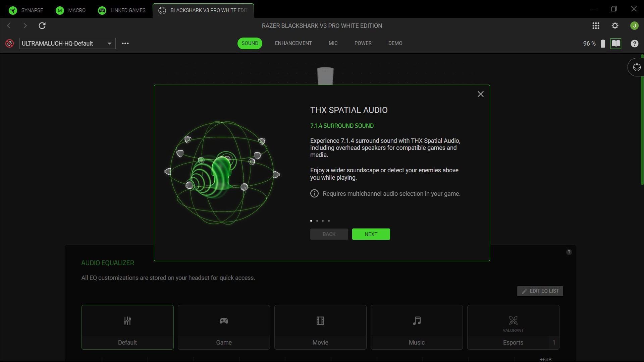Open the Audio Equalizer help icon

tap(569, 252)
